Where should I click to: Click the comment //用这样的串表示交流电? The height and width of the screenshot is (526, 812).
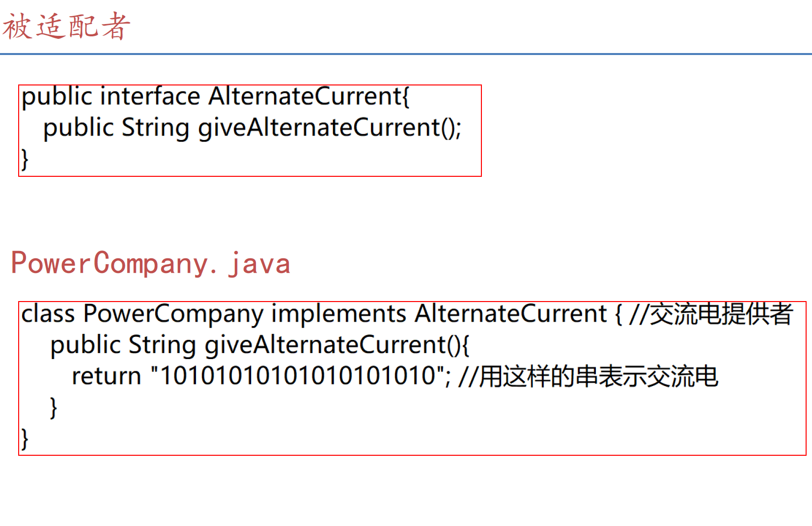click(588, 376)
